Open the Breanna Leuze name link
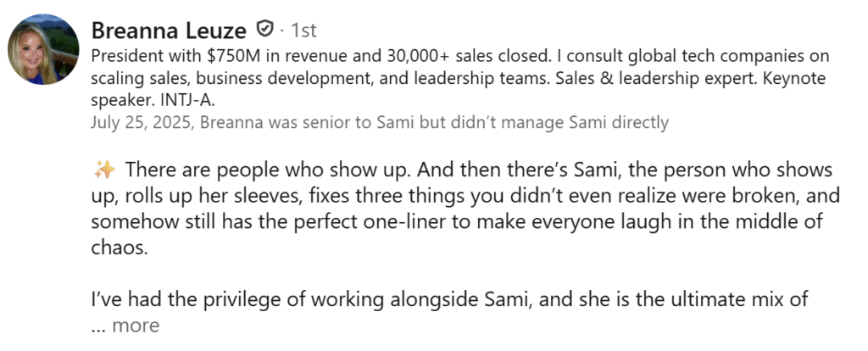The width and height of the screenshot is (868, 351). [169, 31]
